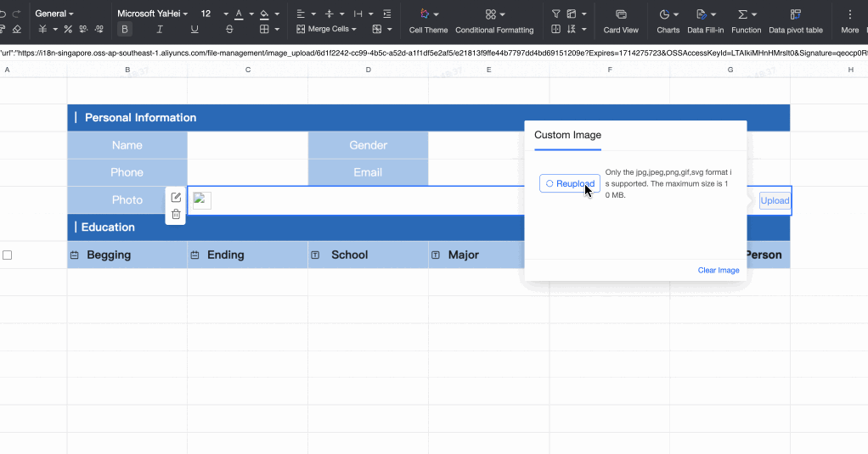This screenshot has width=868, height=454.
Task: Apply percent number format
Action: (68, 30)
